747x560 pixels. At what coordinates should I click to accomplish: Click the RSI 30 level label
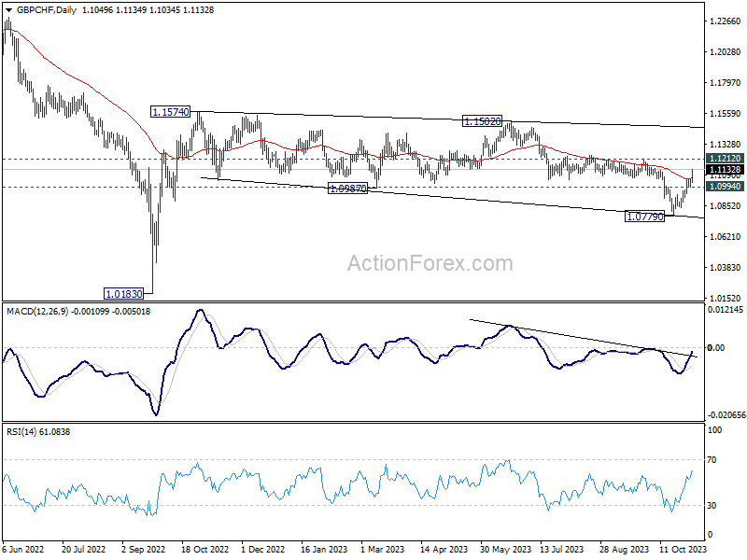pos(712,506)
